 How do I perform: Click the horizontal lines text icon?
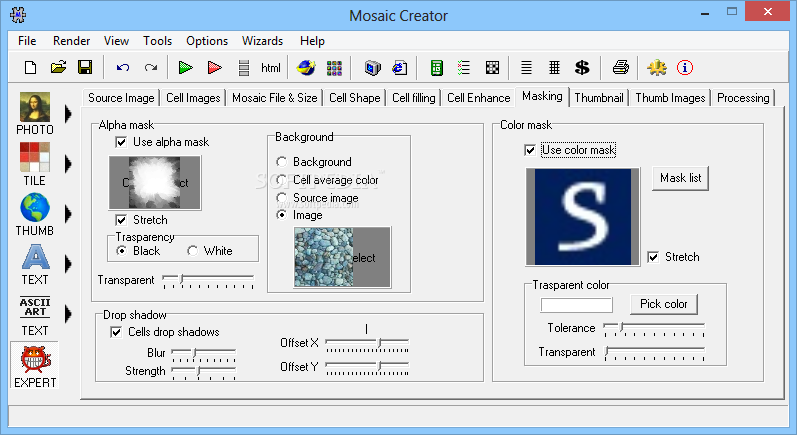point(526,68)
